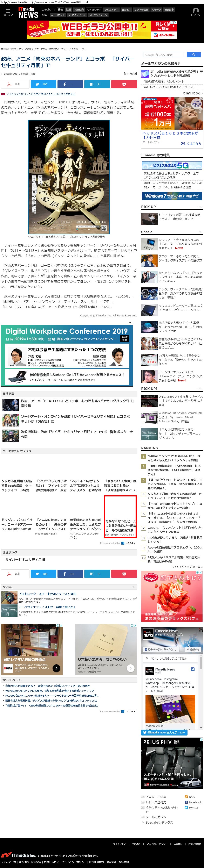Select the 過去記事 category tab
The image size is (204, 868).
coord(169,10)
